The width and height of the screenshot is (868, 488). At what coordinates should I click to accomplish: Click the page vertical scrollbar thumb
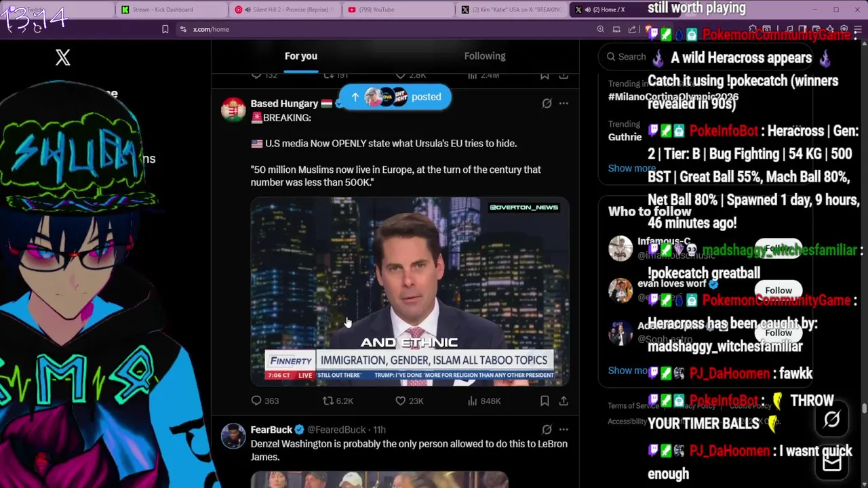click(x=864, y=409)
